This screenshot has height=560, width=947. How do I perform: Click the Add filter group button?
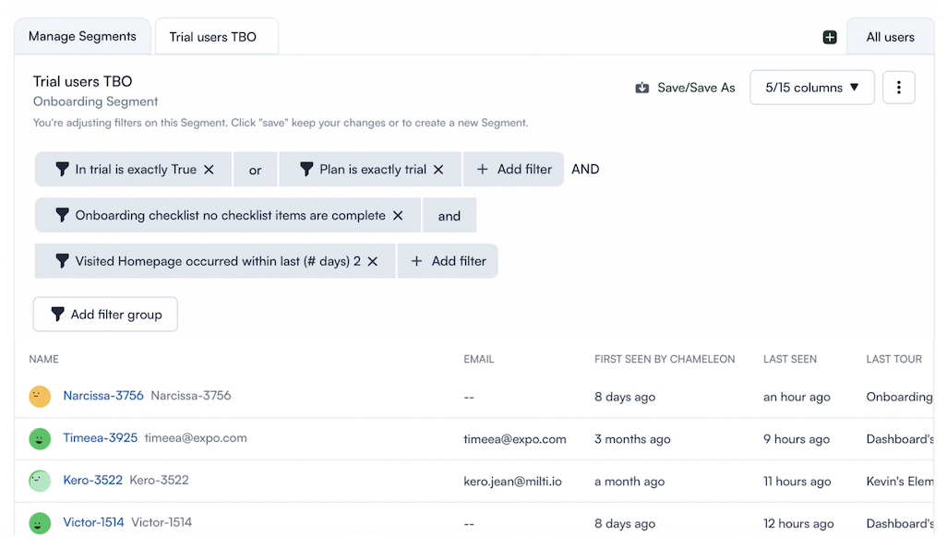pos(105,315)
